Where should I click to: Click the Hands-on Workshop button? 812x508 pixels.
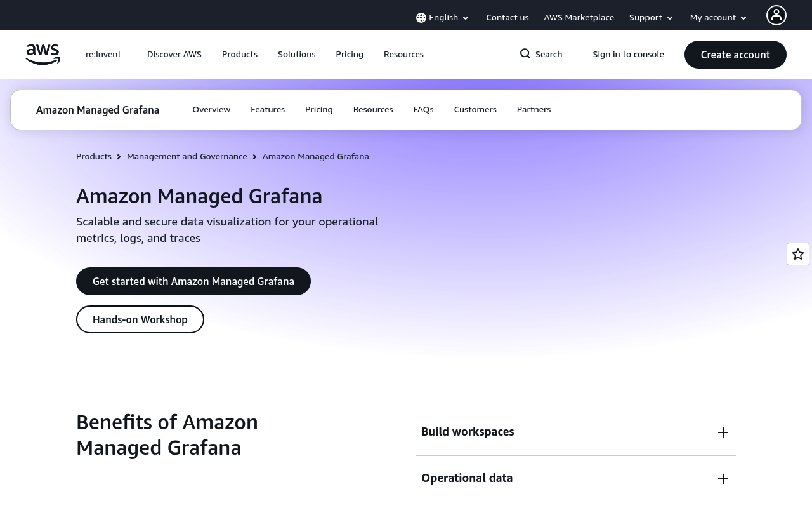point(140,319)
